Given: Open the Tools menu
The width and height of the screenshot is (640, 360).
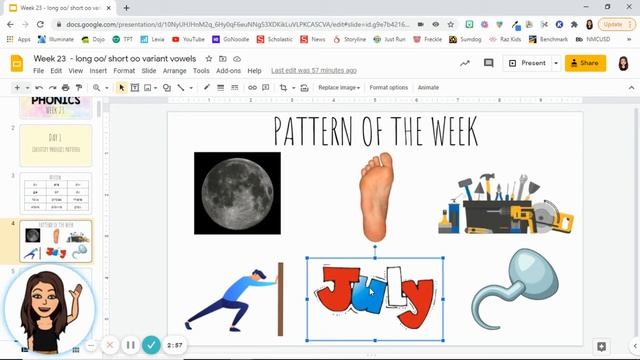Looking at the screenshot, I should click(201, 71).
